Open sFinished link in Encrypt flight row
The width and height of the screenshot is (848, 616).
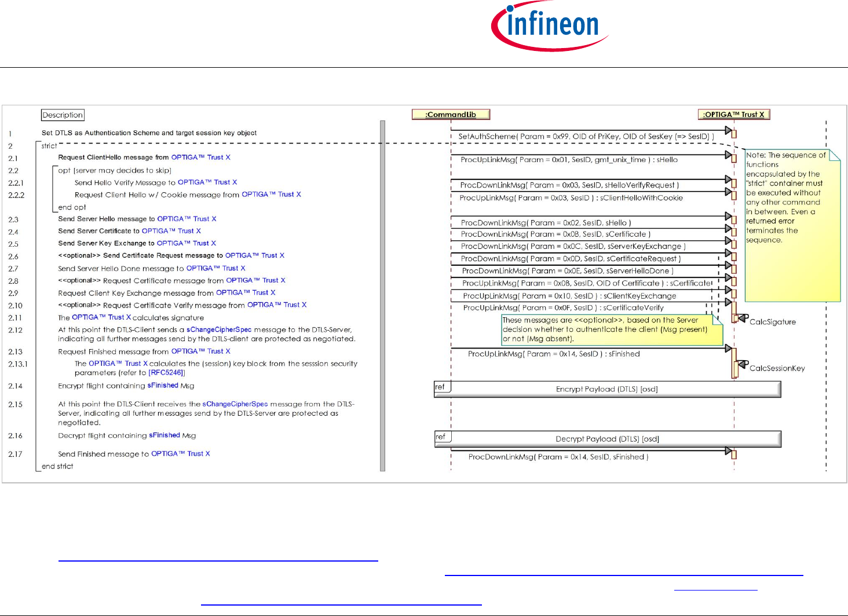pyautogui.click(x=163, y=386)
